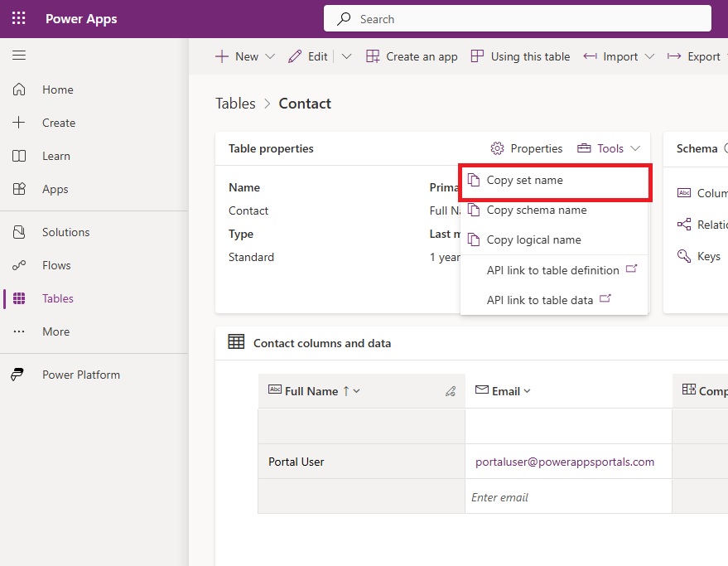Screen dimensions: 728x566
Task: Click the Home house icon
Action: [19, 89]
